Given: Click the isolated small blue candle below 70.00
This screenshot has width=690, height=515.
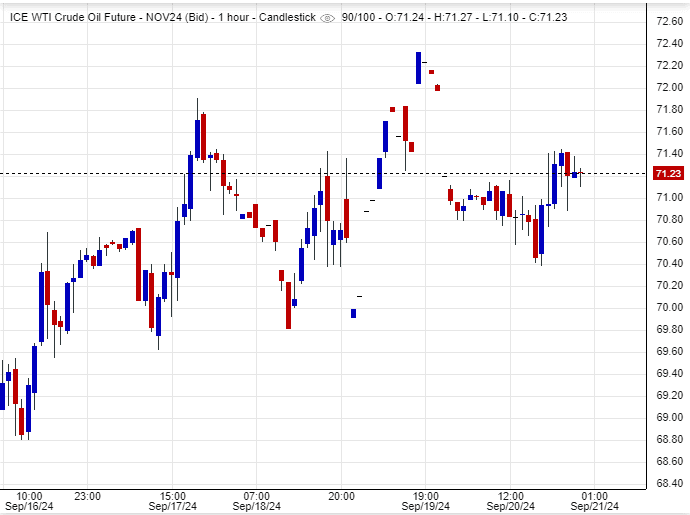Looking at the screenshot, I should (353, 313).
